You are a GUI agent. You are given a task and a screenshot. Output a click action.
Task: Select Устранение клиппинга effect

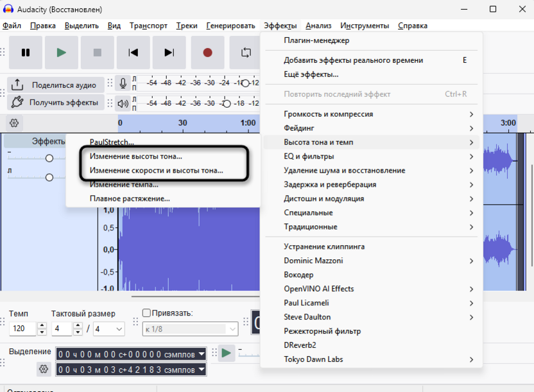(371, 247)
